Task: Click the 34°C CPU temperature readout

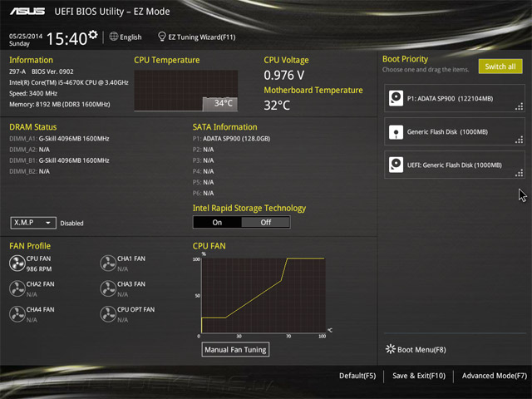Action: click(x=224, y=103)
